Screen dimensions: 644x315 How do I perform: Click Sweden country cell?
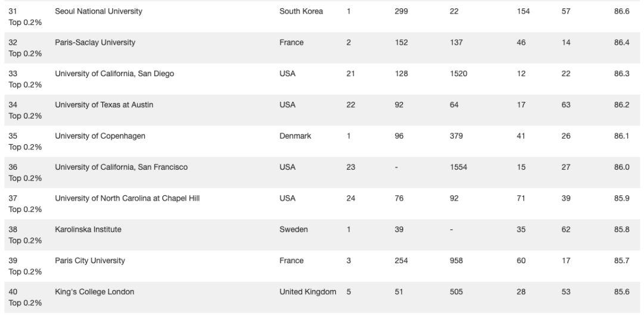(293, 230)
